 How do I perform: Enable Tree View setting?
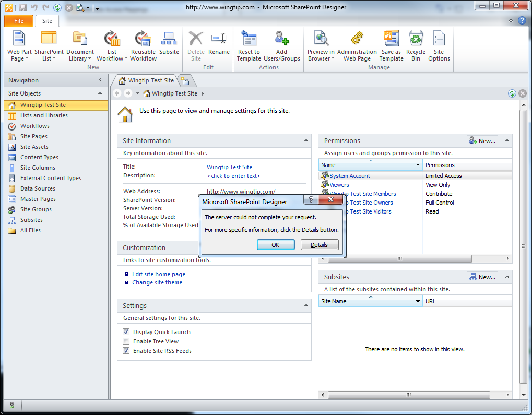(126, 341)
